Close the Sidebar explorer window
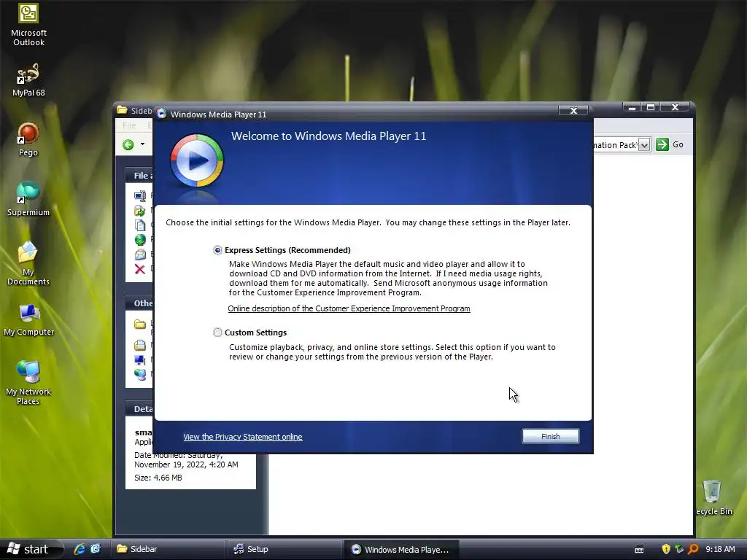747x560 pixels. click(675, 107)
